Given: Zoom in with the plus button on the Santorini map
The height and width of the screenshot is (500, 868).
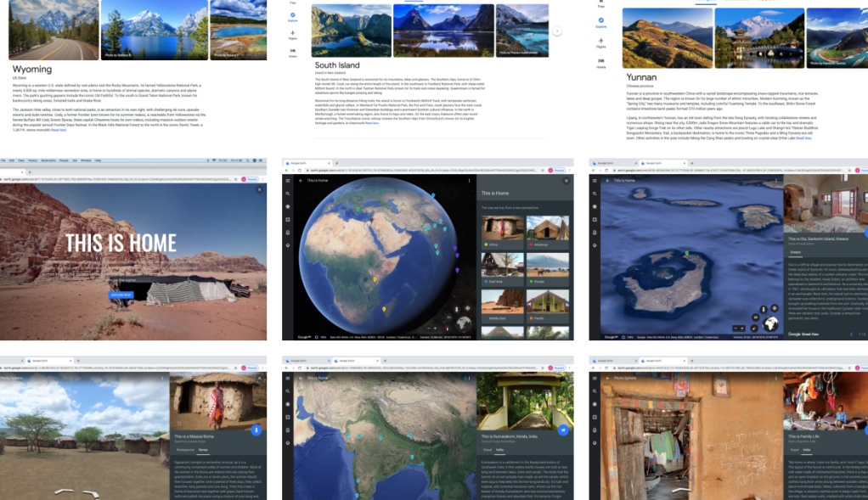Looking at the screenshot, I should coord(741,328).
